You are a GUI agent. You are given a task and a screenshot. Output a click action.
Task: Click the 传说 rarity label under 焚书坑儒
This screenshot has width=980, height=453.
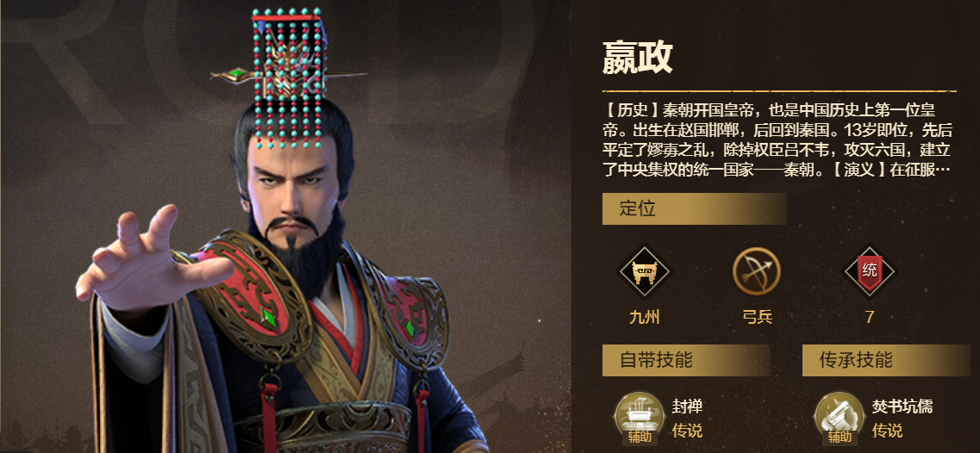pyautogui.click(x=887, y=431)
